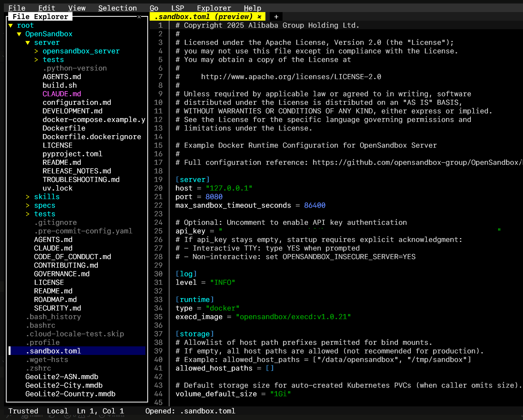Click line number 21 in gutter
This screenshot has width=523, height=420.
pos(158,197)
